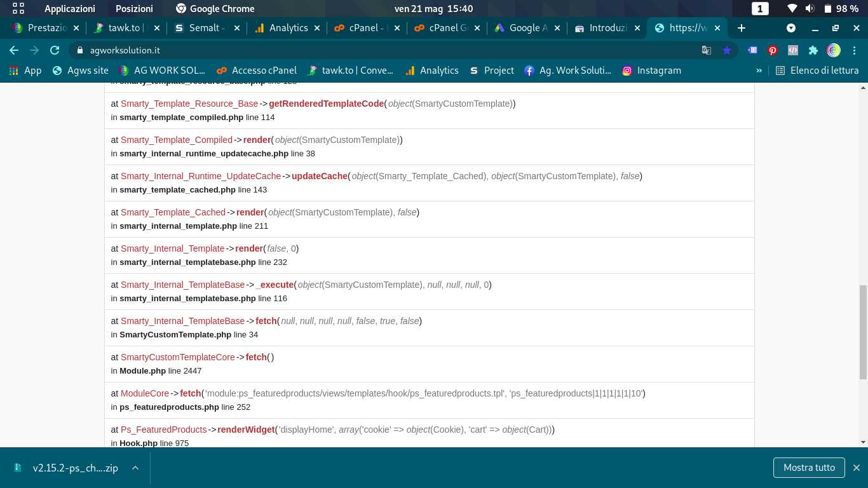Open the Wi-Fi network status icon
The image size is (868, 488).
click(792, 8)
